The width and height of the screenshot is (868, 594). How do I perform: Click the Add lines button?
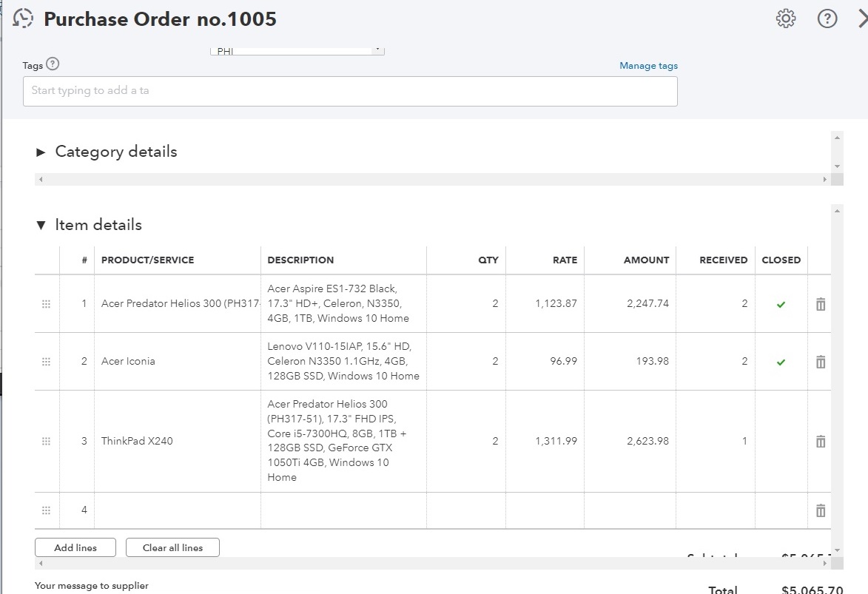[x=75, y=548]
